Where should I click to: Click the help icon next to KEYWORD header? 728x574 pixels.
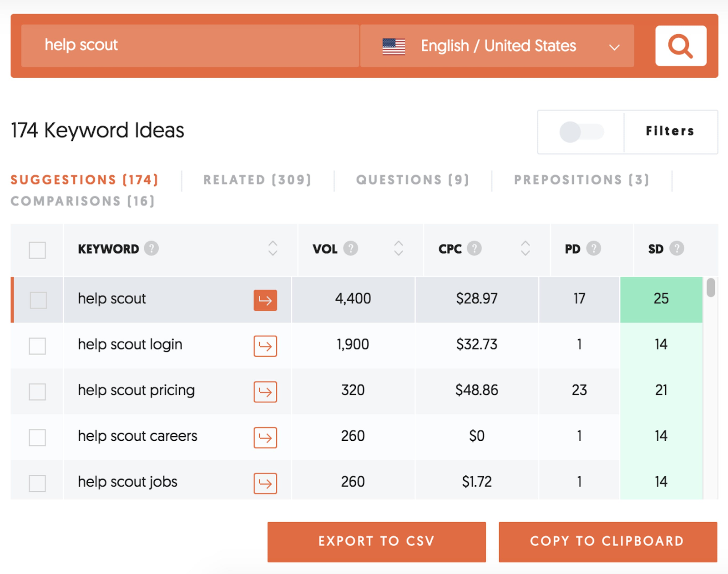click(152, 248)
